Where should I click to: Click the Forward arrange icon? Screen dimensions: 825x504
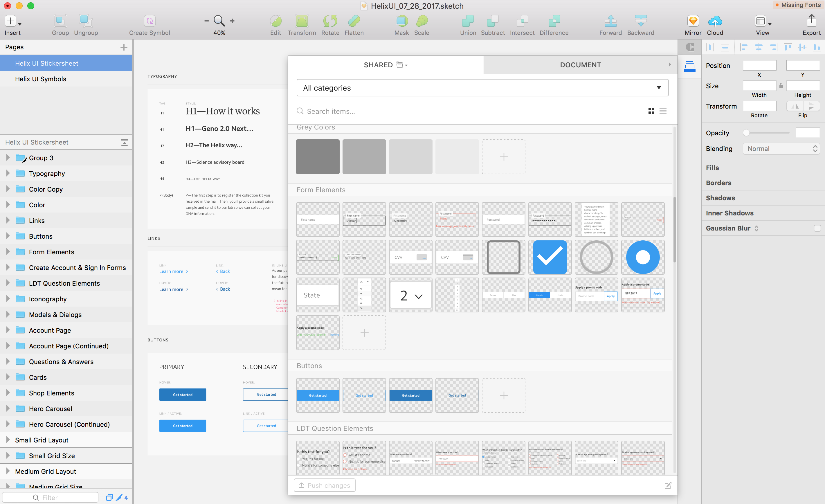click(x=610, y=21)
